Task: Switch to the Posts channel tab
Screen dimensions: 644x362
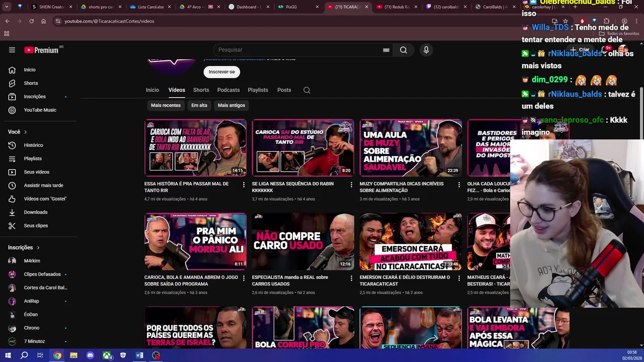Action: [x=284, y=90]
